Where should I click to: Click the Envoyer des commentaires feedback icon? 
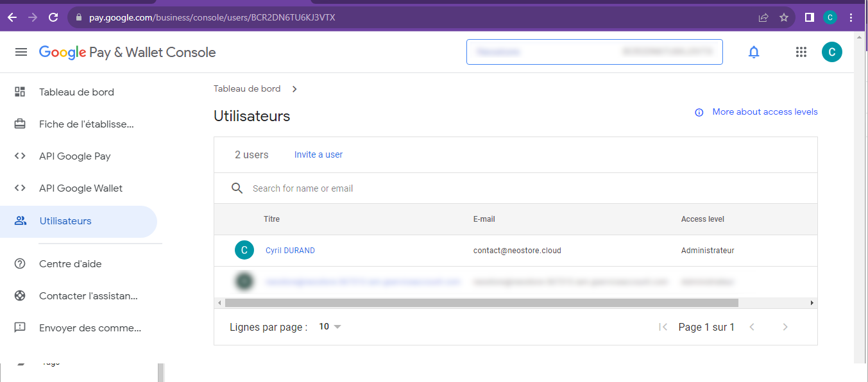point(19,328)
